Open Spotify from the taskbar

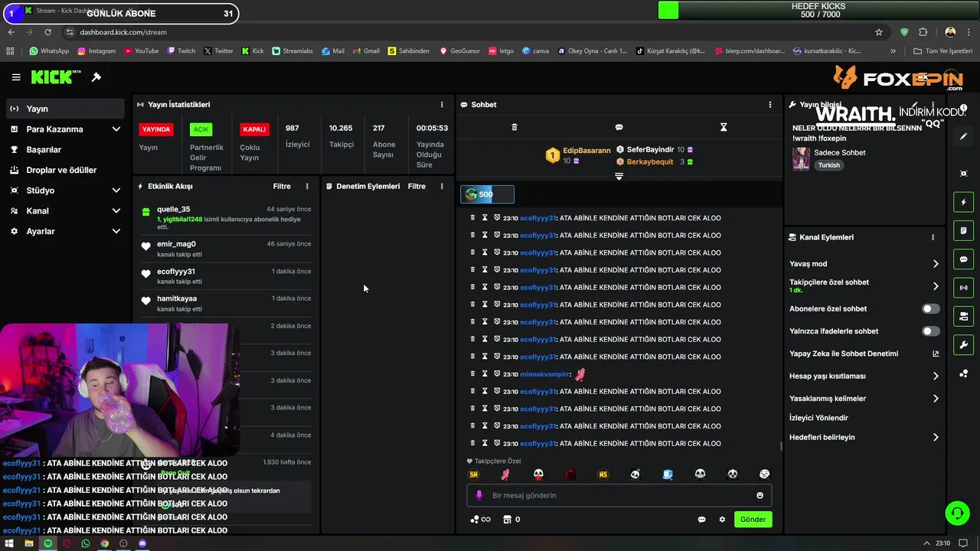(x=47, y=543)
